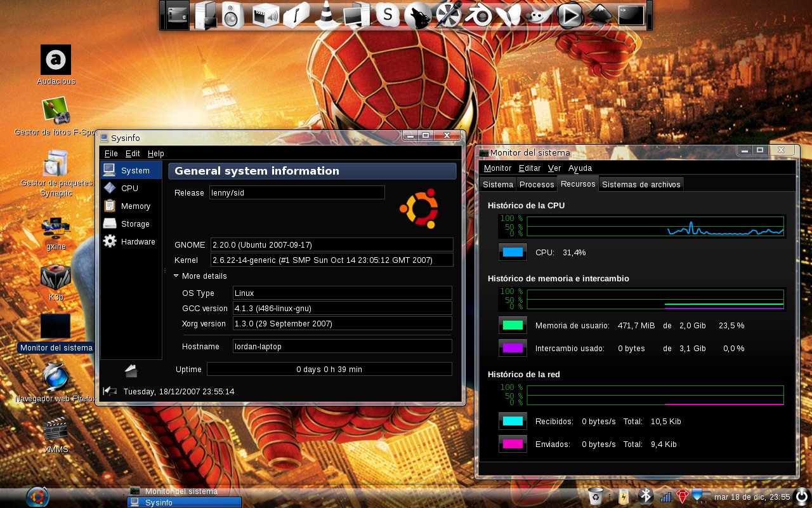Open File menu in Sysinfo
This screenshot has height=508, width=812.
[111, 154]
